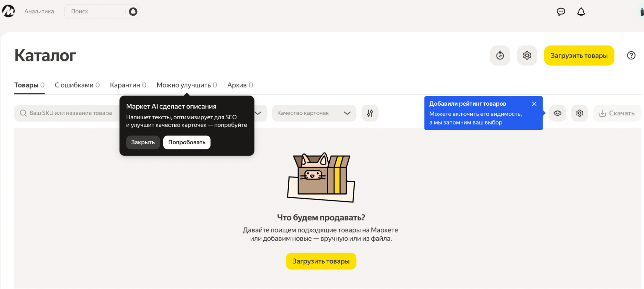This screenshot has width=644, height=289.
Task: Click the refresh history icon near Каталог
Action: tap(500, 55)
